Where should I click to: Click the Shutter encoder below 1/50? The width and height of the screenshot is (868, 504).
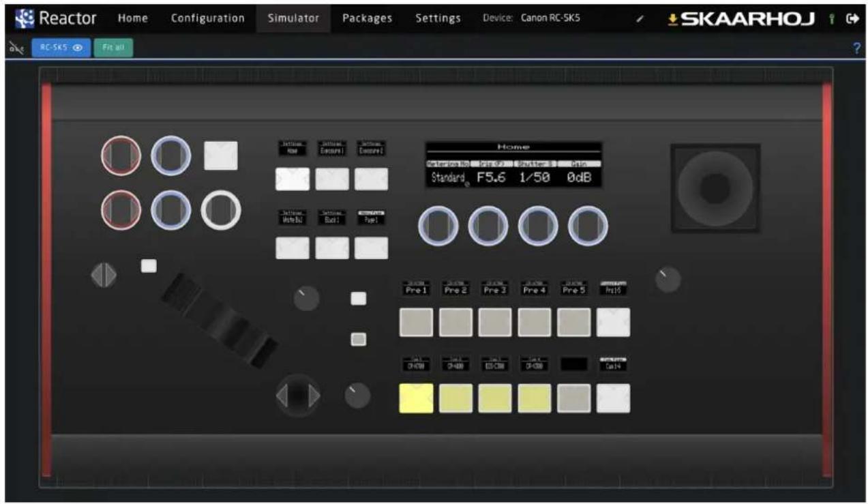(x=538, y=226)
